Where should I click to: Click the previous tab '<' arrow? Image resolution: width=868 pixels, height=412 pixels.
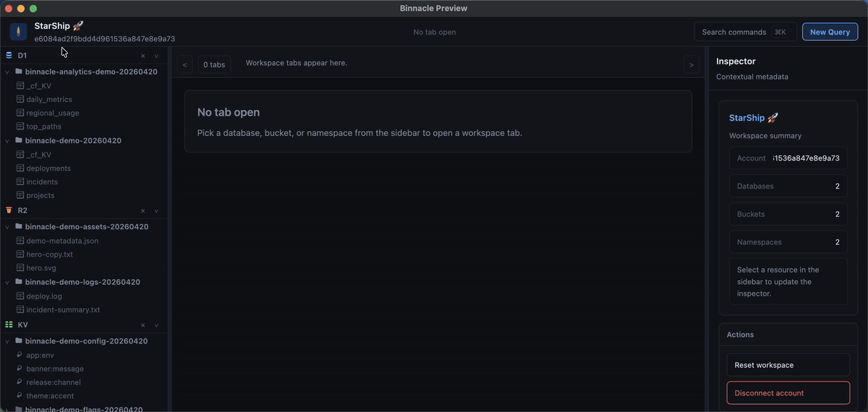click(x=185, y=64)
